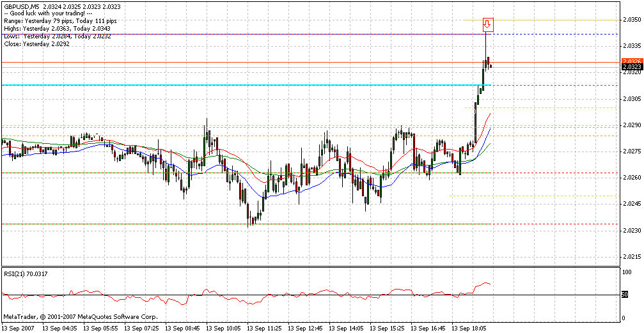This screenshot has height=333, width=644.
Task: Click the 2.0290 price axis label
Action: pos(631,125)
